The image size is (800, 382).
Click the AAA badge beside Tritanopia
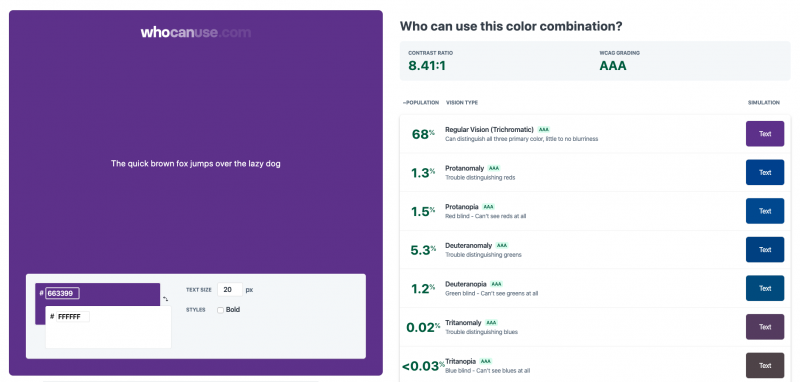tap(486, 361)
